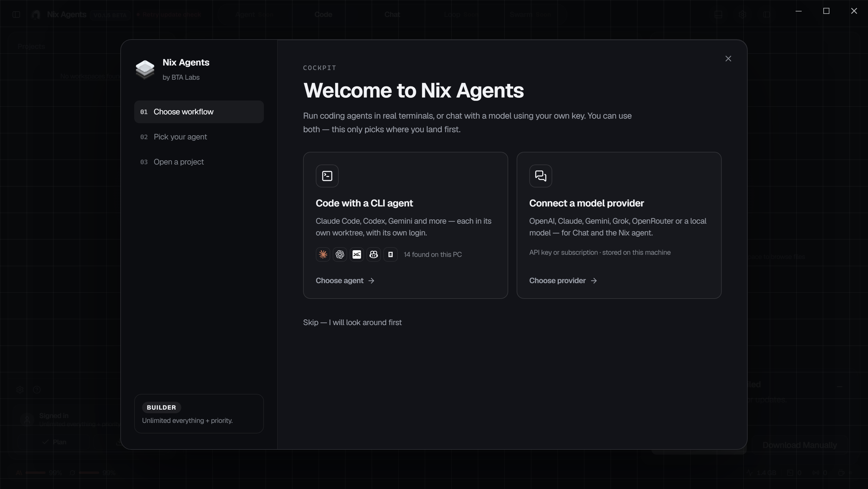Open the settings gear in the top bar
The width and height of the screenshot is (868, 489).
point(742,14)
